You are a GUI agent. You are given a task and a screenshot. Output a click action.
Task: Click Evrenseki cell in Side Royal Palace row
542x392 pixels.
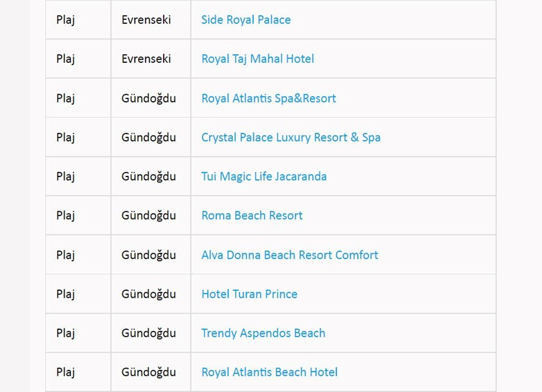(x=146, y=20)
